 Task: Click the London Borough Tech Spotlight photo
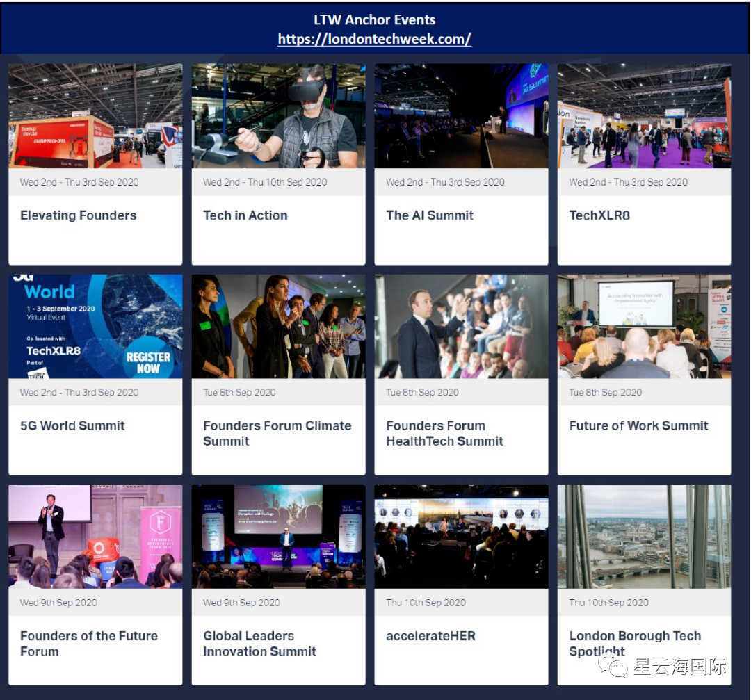(644, 537)
